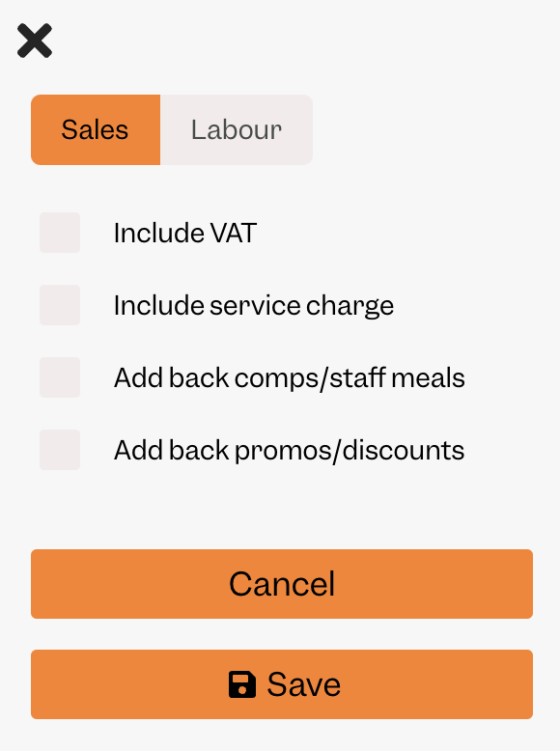Enable the Include VAT checkbox
This screenshot has height=751, width=560.
point(60,233)
